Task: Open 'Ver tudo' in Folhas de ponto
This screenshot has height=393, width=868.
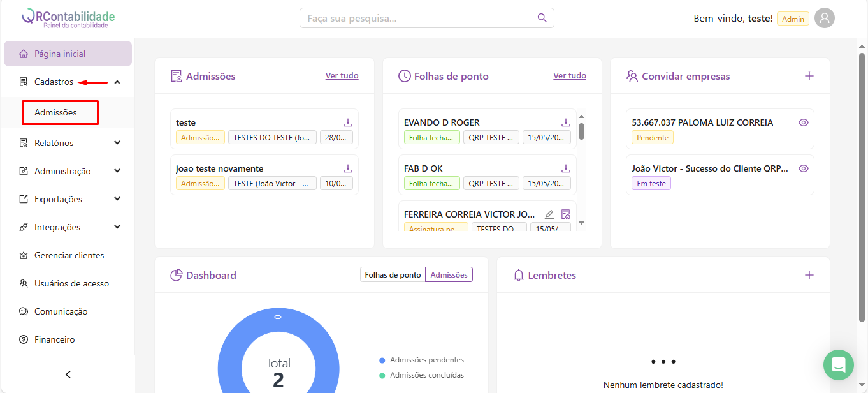Action: (x=570, y=75)
